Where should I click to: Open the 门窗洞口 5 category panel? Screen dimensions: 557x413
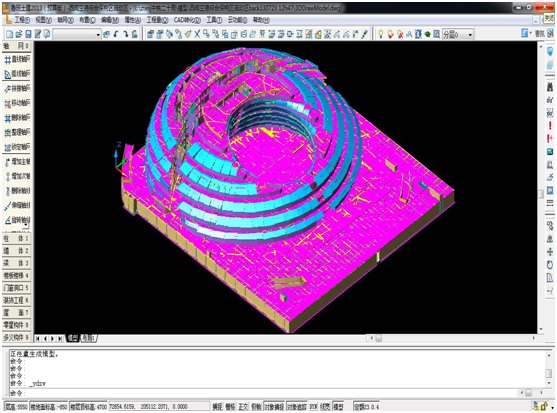[x=16, y=288]
